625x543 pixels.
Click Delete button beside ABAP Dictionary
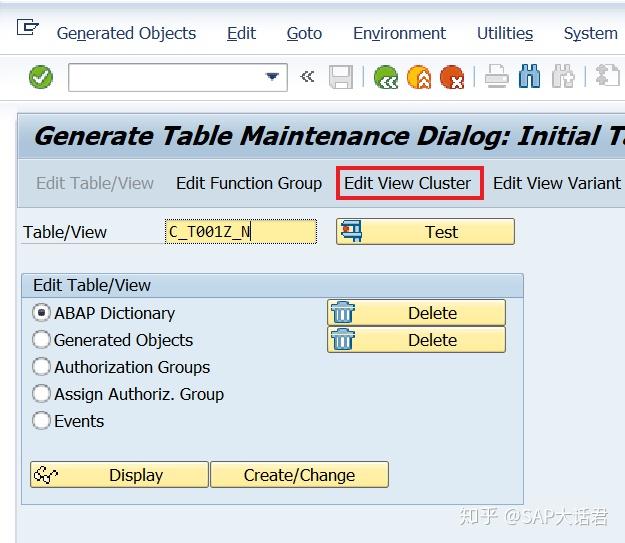pyautogui.click(x=416, y=313)
